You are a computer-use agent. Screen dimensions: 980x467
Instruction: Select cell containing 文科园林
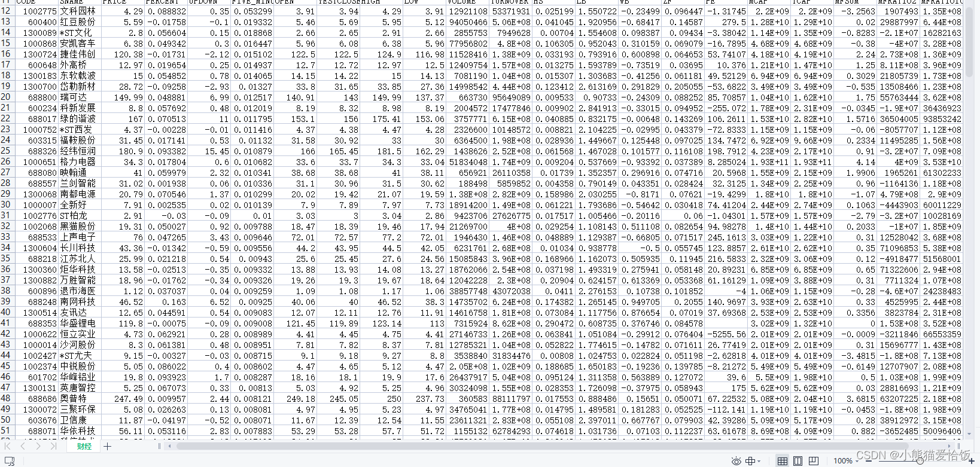(x=80, y=11)
